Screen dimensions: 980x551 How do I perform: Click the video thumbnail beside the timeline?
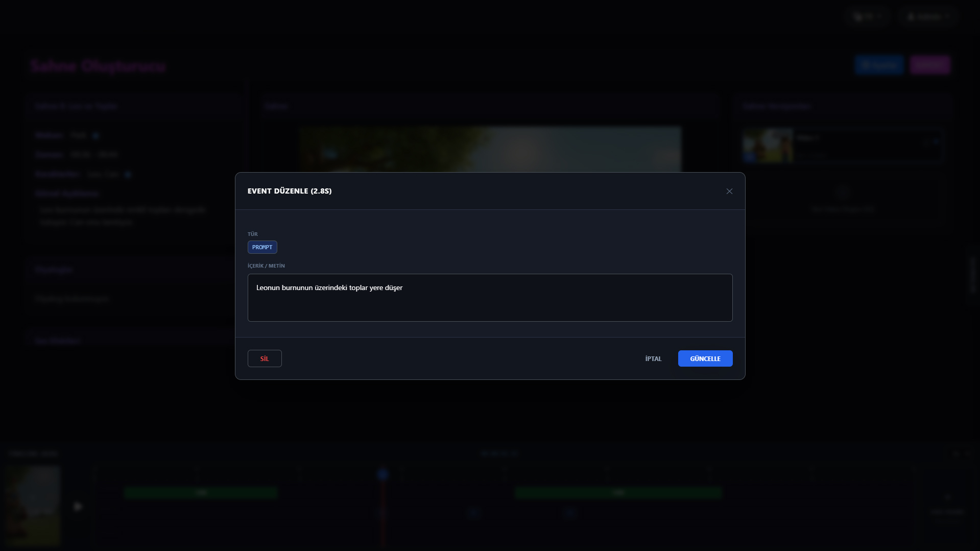tap(33, 506)
